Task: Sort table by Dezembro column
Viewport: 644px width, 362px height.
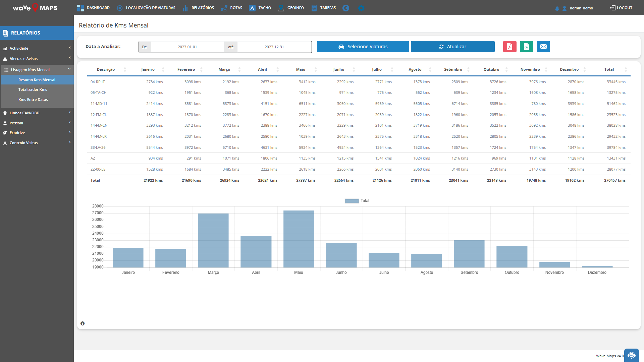Action: click(569, 69)
